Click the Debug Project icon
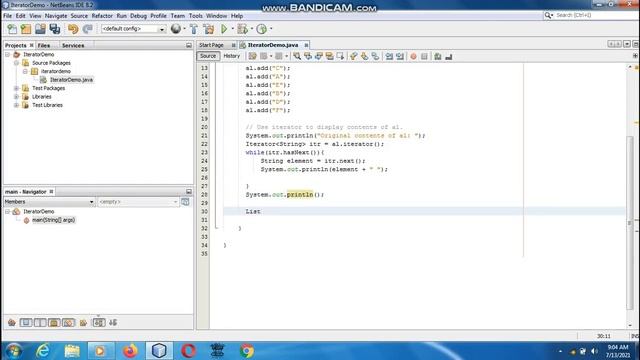 point(242,29)
